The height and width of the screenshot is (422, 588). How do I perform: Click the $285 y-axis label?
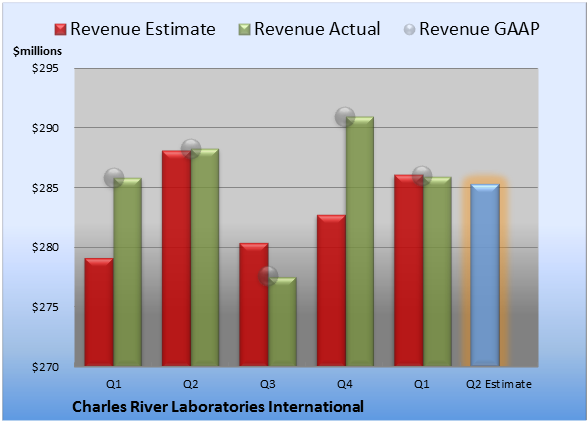point(45,188)
